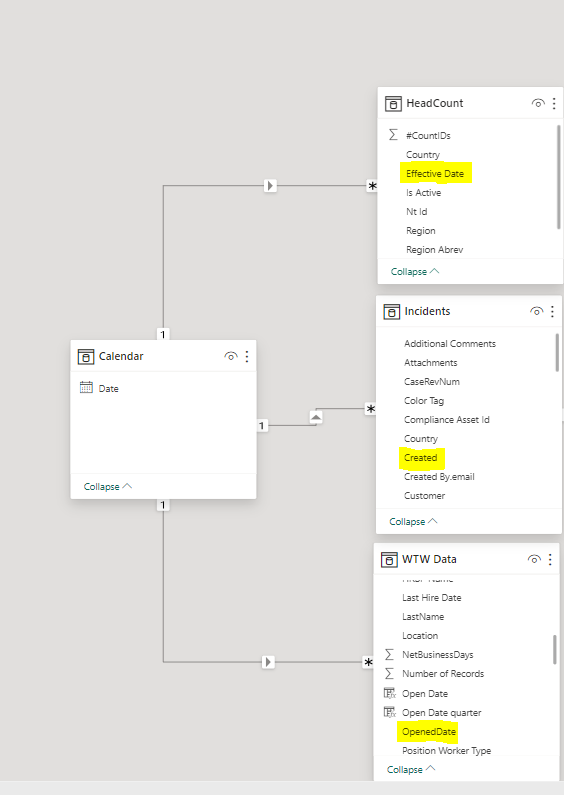Click the 1 marker below Calendar

(x=163, y=505)
